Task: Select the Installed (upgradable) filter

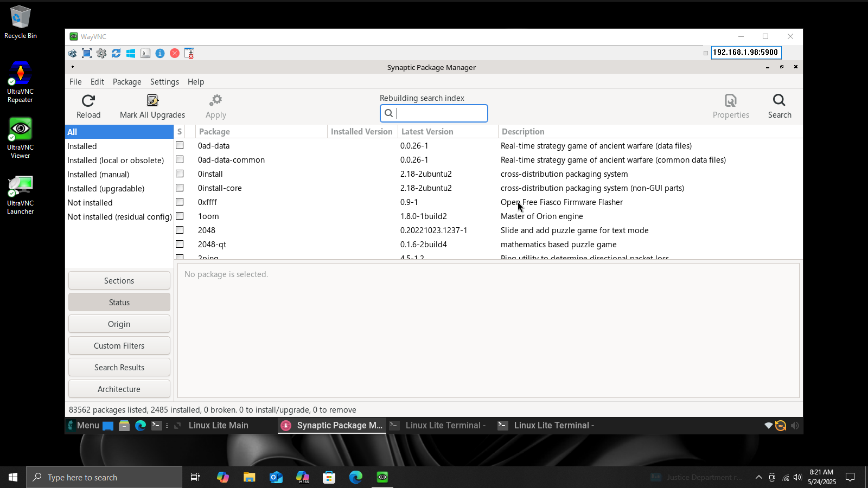Action: [x=119, y=189]
